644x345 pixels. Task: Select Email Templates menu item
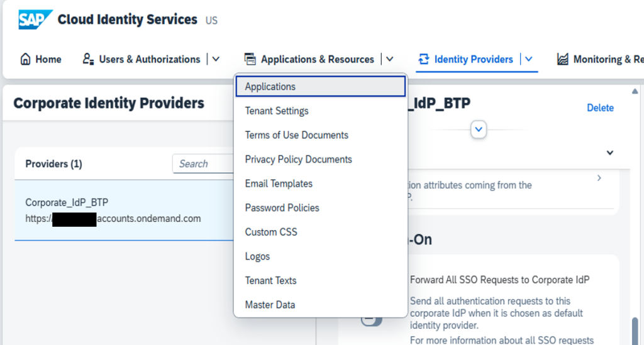coord(279,183)
